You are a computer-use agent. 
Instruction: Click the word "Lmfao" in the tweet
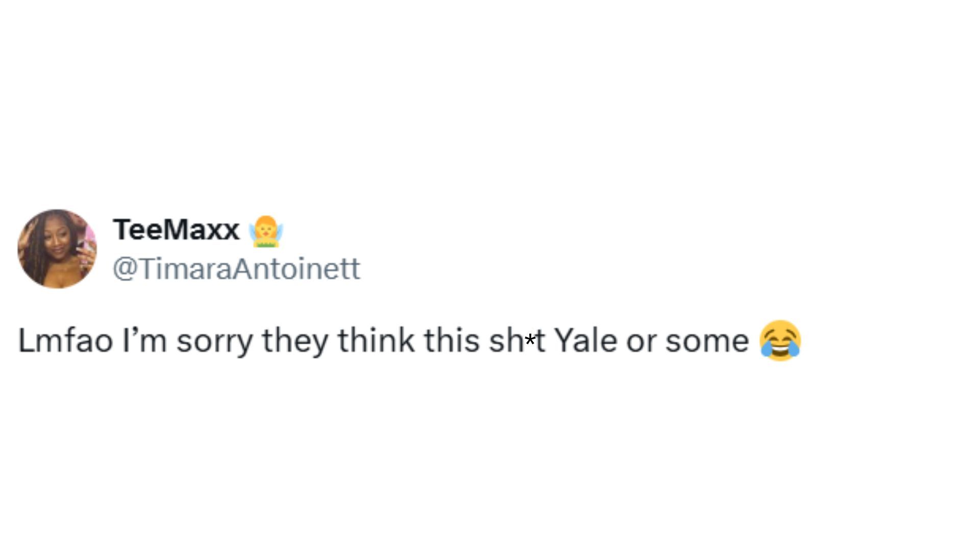tap(65, 340)
